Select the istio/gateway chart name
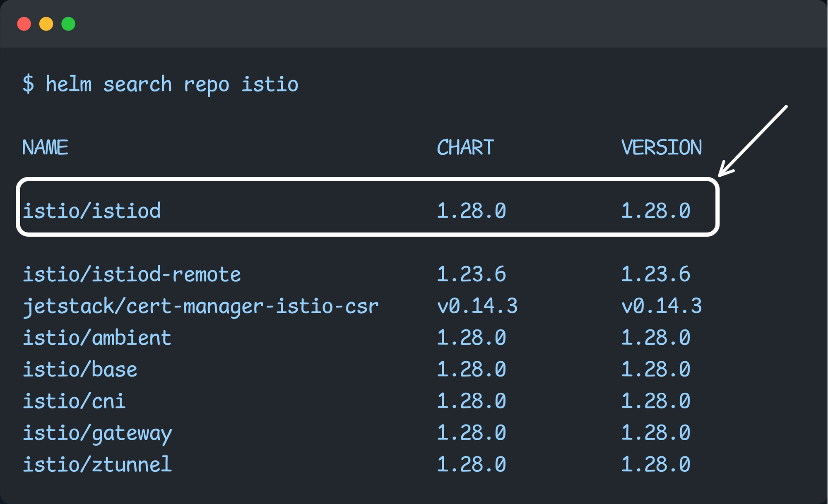Image resolution: width=828 pixels, height=504 pixels. pos(97,433)
